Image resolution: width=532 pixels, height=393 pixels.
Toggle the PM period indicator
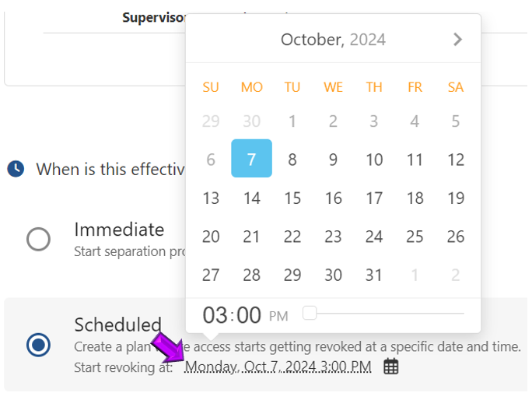click(x=278, y=316)
